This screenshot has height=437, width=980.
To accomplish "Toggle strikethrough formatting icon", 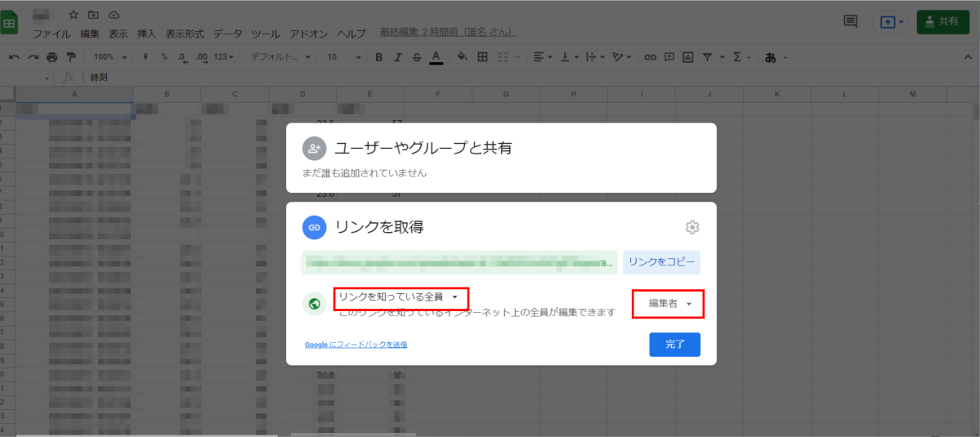I will tap(417, 57).
